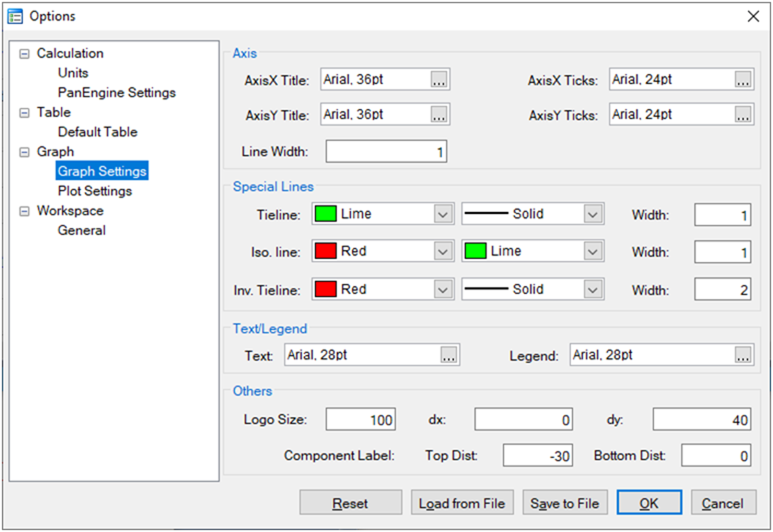Open AxisX Title font picker ellipsis button
The image size is (773, 532).
439,80
